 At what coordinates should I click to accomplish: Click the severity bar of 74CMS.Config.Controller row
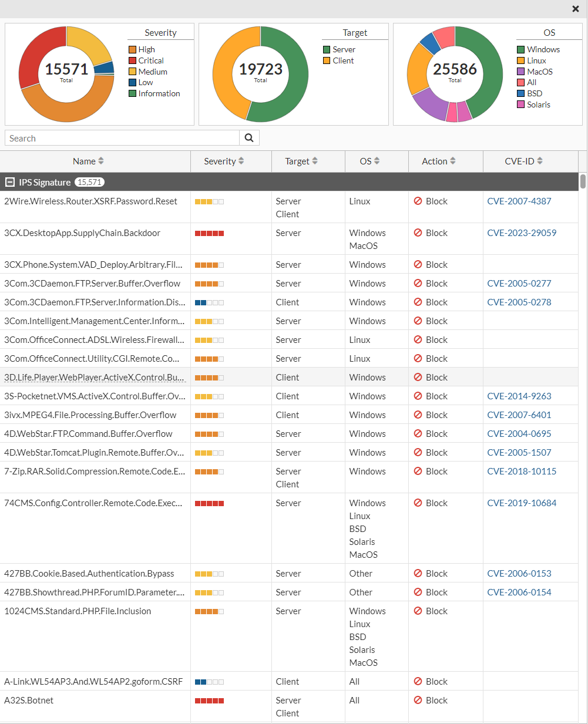[209, 503]
